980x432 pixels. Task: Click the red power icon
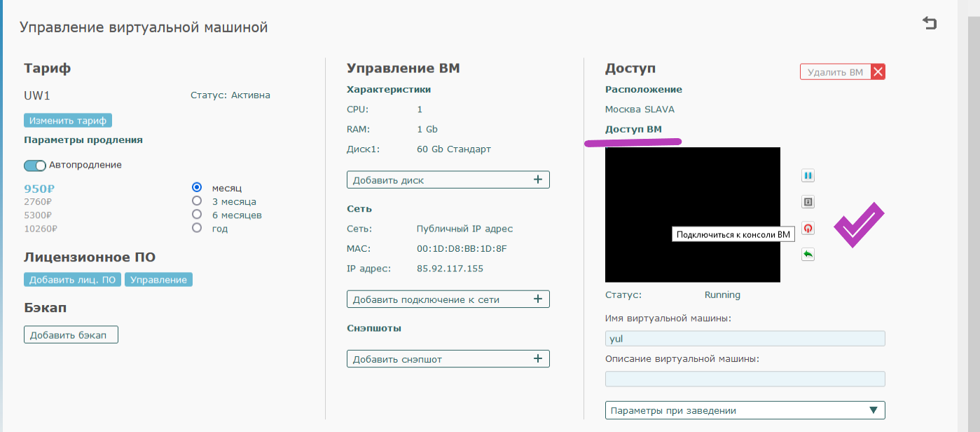tap(808, 228)
